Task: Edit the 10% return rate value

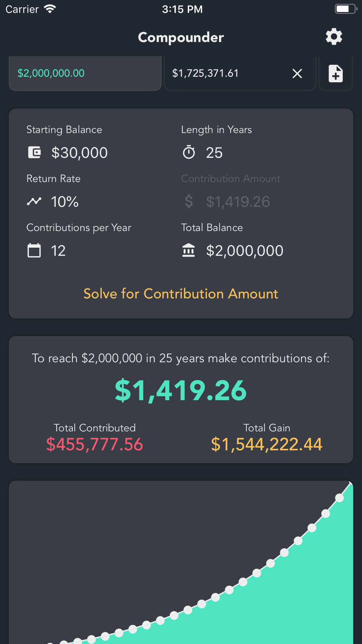Action: click(x=65, y=202)
